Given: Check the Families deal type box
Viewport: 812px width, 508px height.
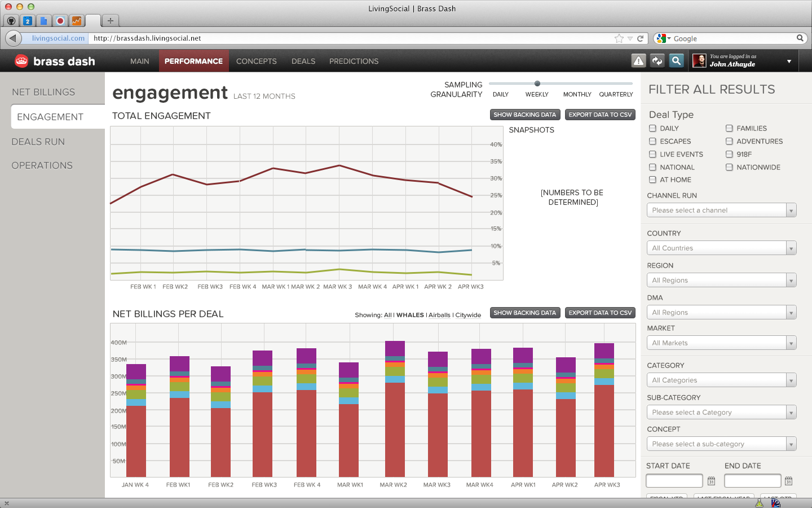Looking at the screenshot, I should (x=729, y=128).
